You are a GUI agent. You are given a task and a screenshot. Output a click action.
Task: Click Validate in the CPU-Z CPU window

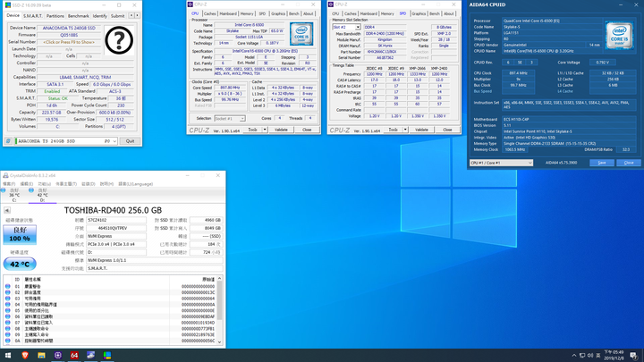[281, 130]
